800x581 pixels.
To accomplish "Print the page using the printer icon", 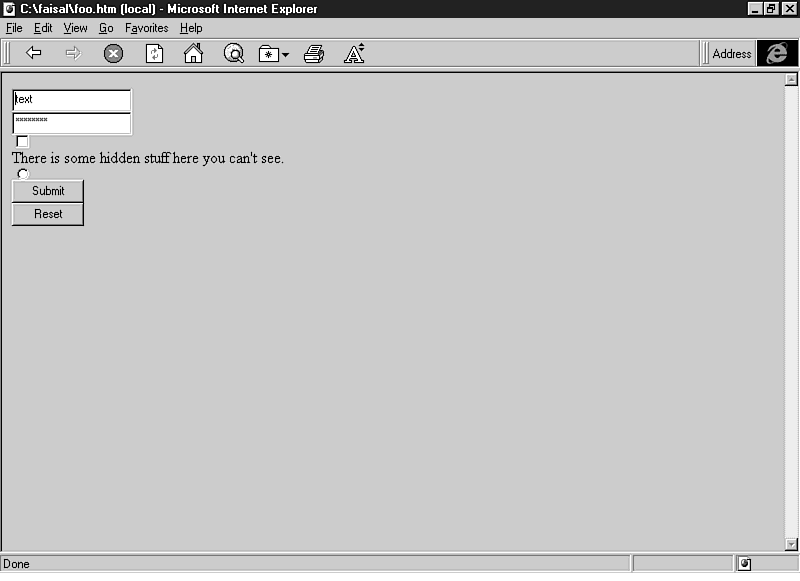I will [314, 54].
